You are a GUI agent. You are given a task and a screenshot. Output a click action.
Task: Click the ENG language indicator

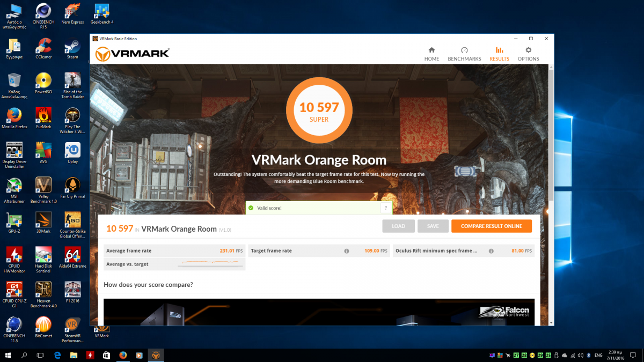[598, 355]
